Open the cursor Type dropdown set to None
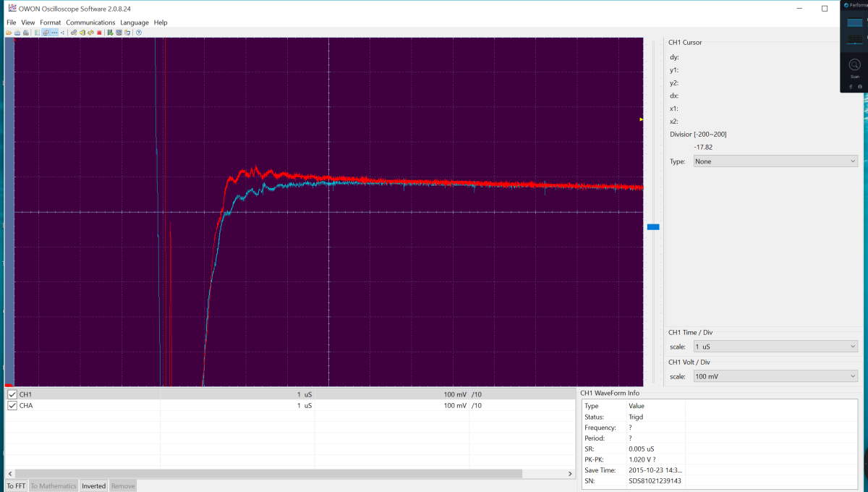Screen dimensions: 868x492 (775, 161)
